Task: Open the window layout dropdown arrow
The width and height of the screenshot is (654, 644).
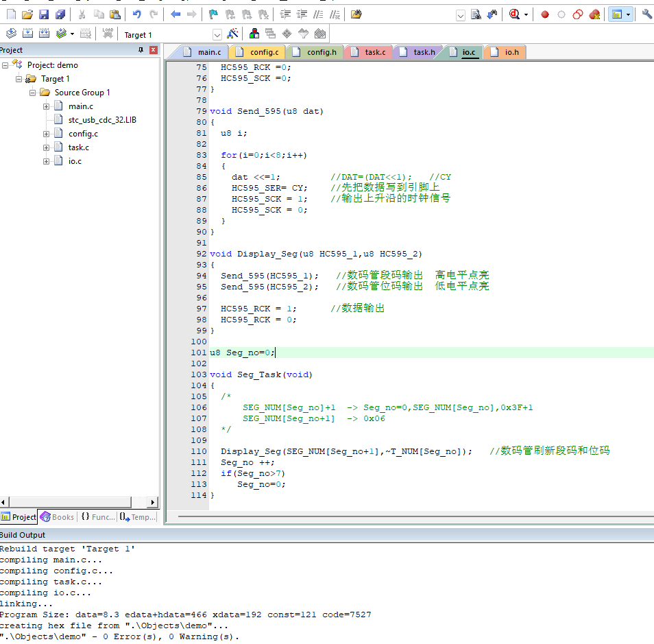Action: [x=628, y=14]
